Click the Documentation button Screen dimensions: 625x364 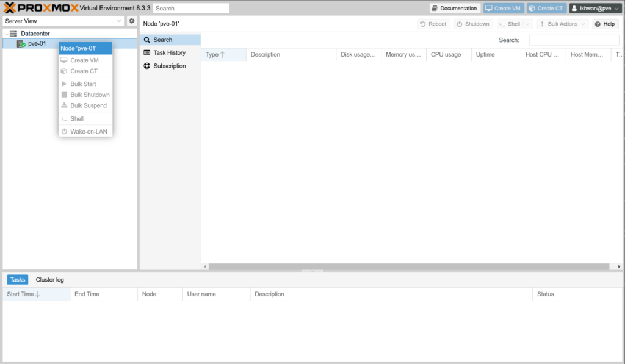coord(455,9)
